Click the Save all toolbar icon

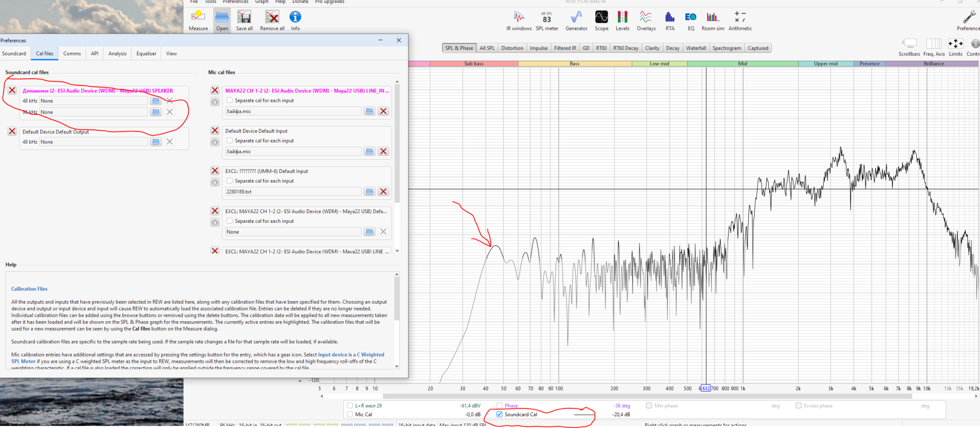244,21
